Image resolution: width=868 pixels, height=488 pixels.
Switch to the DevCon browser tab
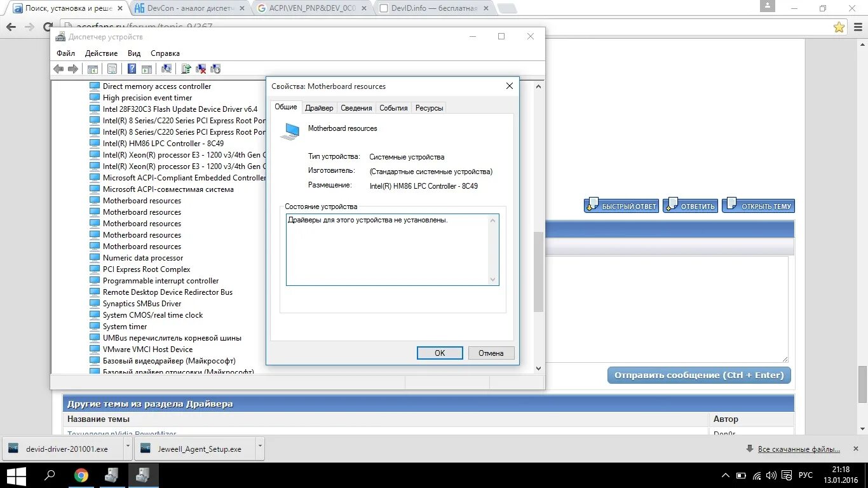(189, 8)
